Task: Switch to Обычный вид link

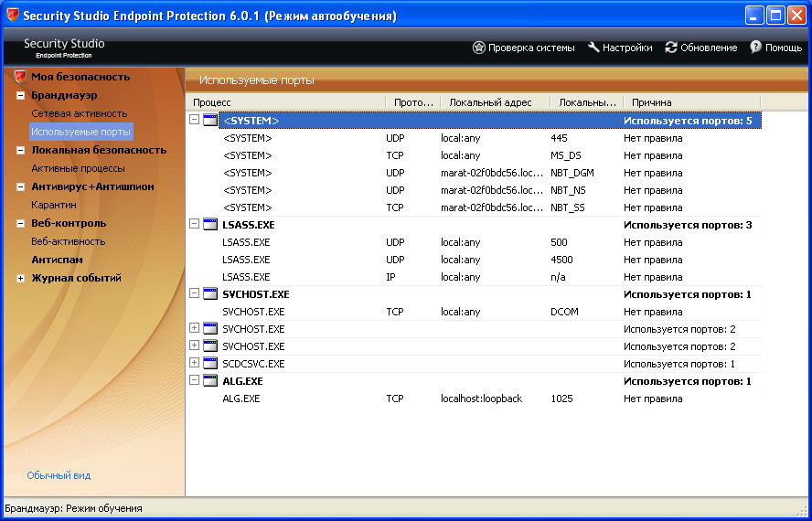Action: click(59, 475)
